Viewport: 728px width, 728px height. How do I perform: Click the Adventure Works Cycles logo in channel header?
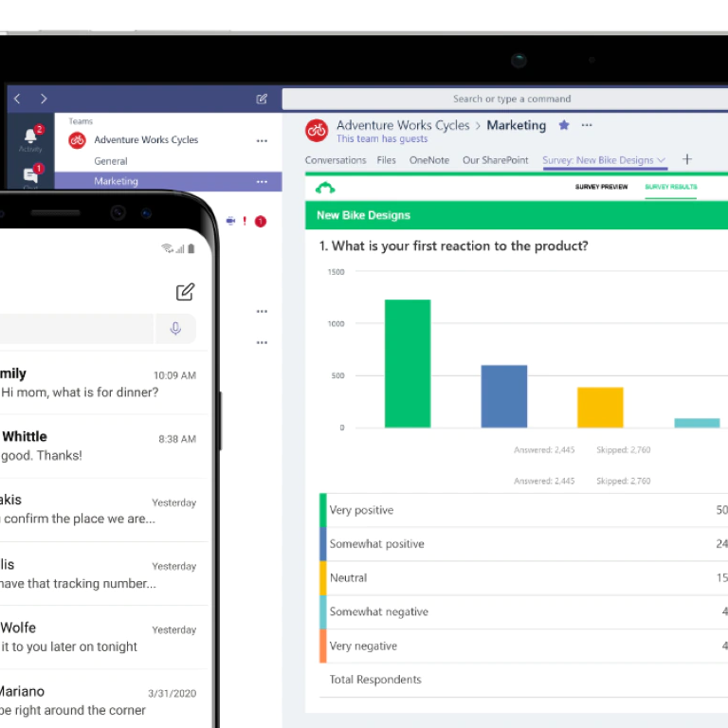coord(317,131)
